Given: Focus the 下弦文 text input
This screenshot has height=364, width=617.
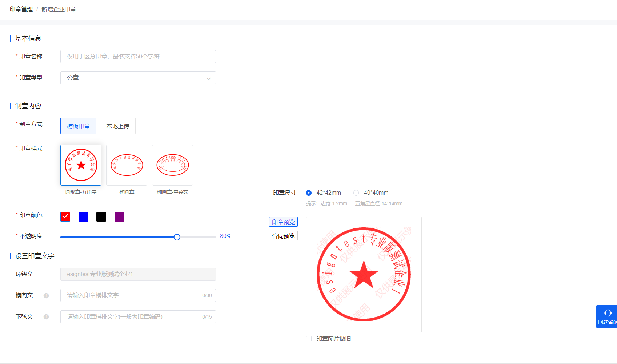Looking at the screenshot, I should (x=138, y=317).
